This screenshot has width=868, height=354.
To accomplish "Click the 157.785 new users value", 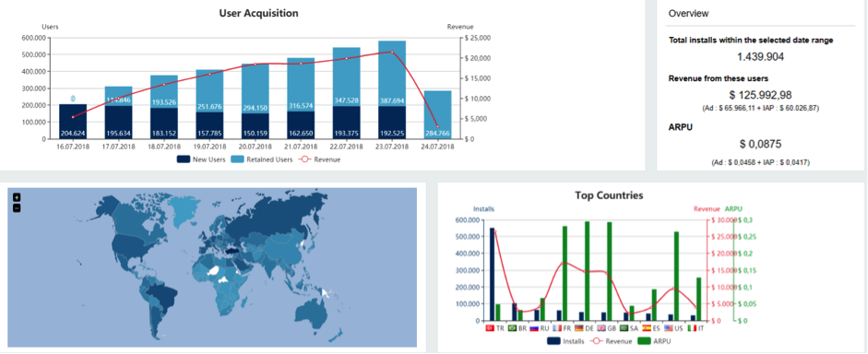I will pos(209,134).
